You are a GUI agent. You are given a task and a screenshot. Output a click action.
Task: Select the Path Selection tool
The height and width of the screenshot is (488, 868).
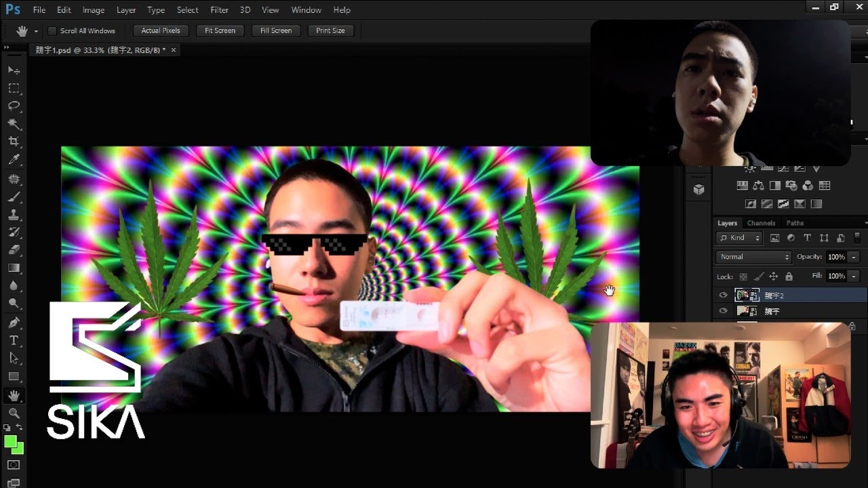coord(14,358)
